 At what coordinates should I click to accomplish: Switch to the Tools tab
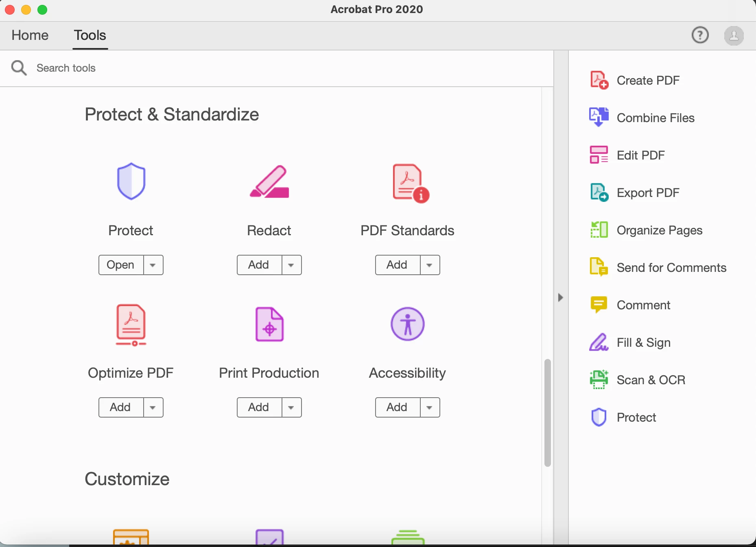point(90,35)
